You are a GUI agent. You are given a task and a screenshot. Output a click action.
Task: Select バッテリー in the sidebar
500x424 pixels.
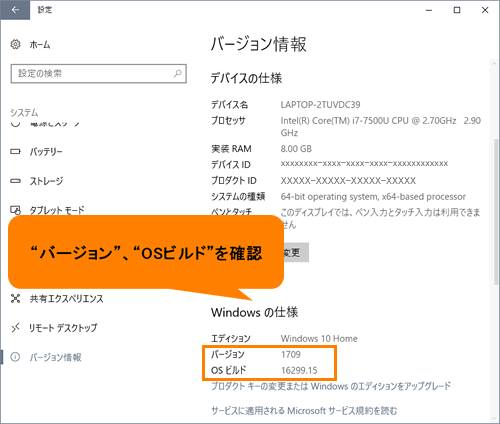tap(46, 152)
